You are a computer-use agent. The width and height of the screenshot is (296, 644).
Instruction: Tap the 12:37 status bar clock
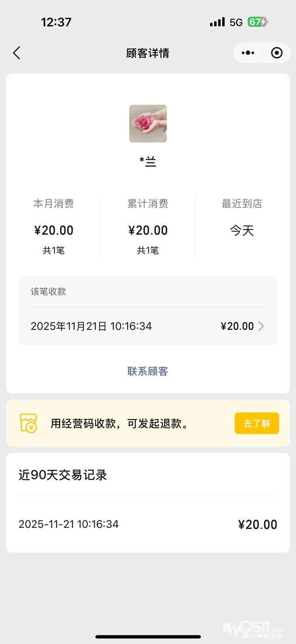[56, 22]
